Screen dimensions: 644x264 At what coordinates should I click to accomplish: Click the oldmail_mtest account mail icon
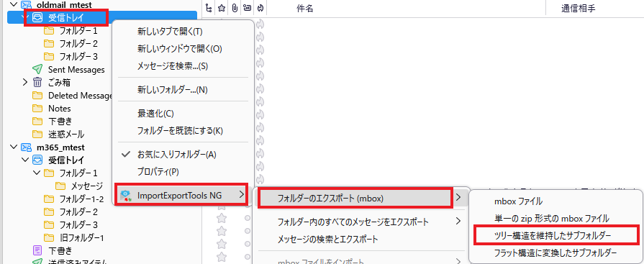[x=27, y=5]
